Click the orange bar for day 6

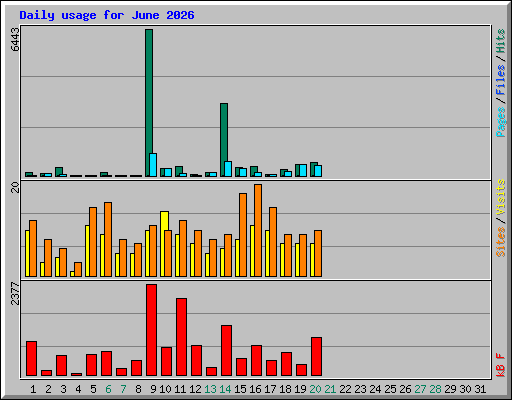[108, 239]
